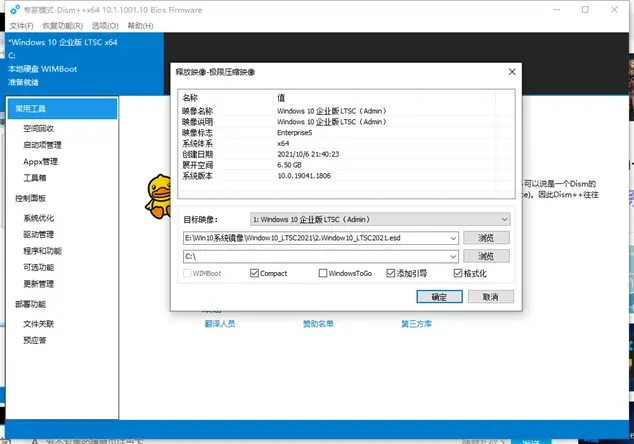634x444 pixels.
Task: Select the Windows 10 企业版 LTSC x64 image tile
Action: tap(85, 62)
